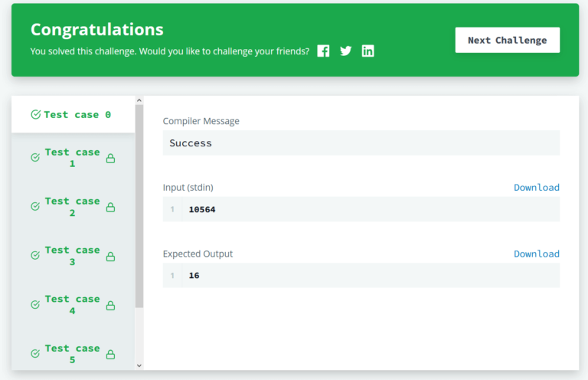
Task: Click the test case list scrollbar thumb
Action: point(139,206)
